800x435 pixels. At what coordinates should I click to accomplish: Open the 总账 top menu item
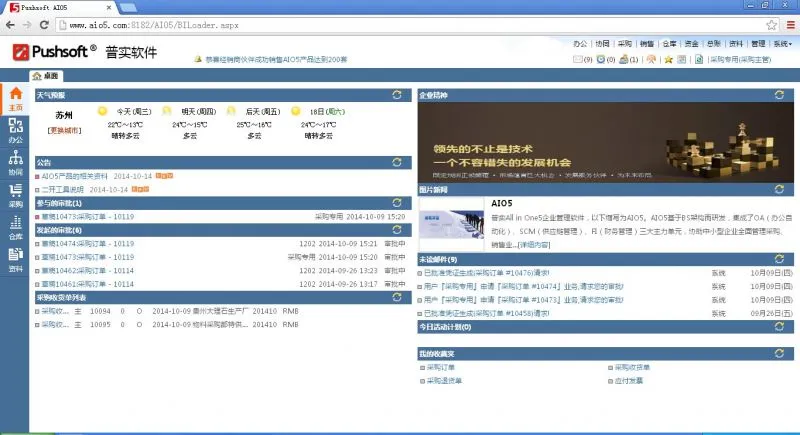pyautogui.click(x=714, y=44)
